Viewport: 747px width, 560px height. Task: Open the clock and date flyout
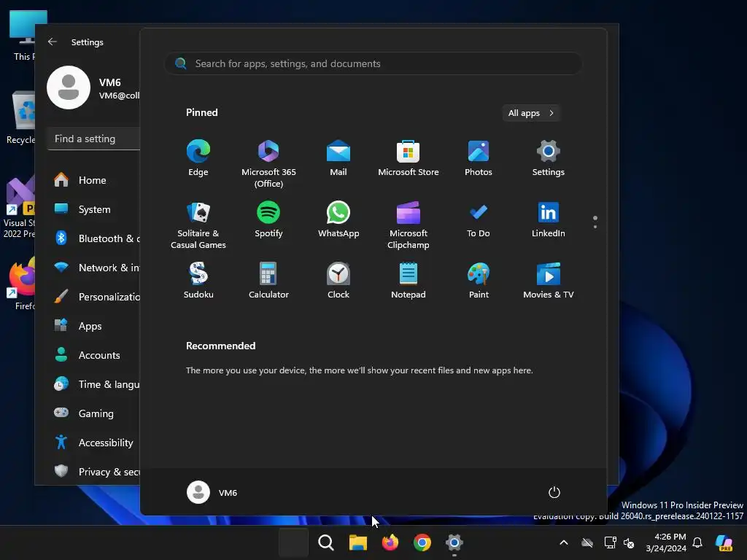(x=665, y=542)
